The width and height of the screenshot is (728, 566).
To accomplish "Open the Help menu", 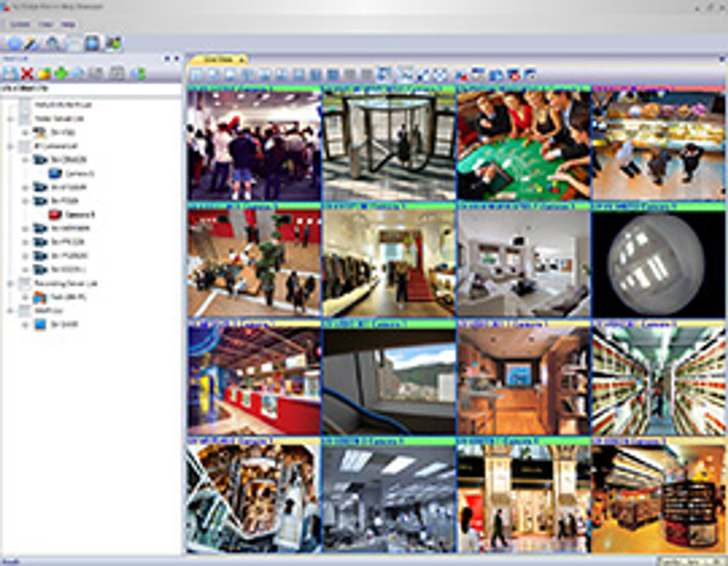I will (68, 24).
